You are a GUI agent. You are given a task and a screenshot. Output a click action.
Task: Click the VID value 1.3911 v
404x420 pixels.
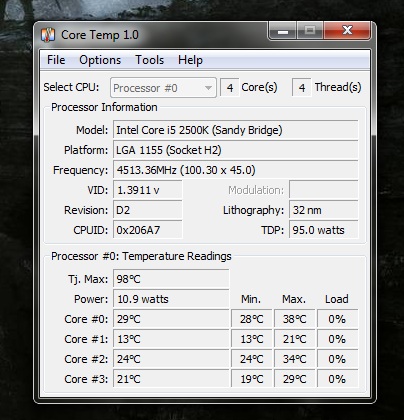[148, 190]
